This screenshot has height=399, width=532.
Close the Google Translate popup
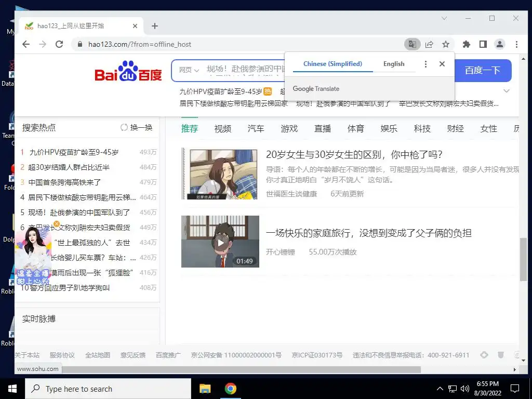tap(442, 64)
